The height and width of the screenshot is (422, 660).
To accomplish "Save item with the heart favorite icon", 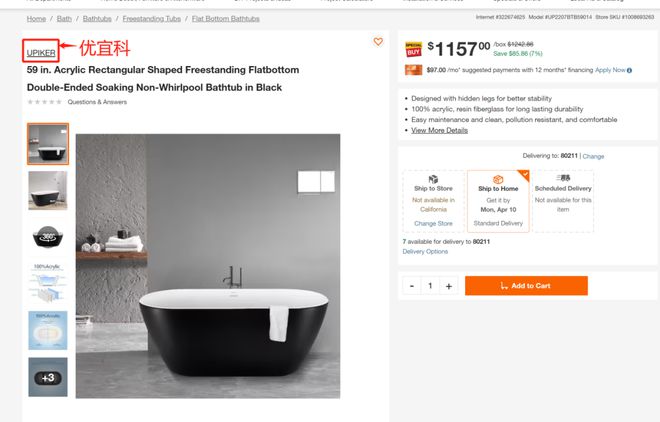I will (378, 42).
